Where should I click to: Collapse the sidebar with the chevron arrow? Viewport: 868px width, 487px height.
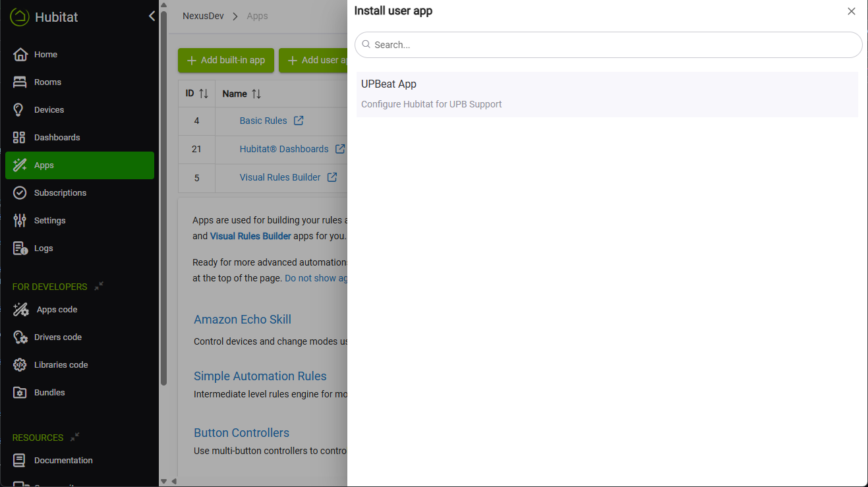pos(152,16)
